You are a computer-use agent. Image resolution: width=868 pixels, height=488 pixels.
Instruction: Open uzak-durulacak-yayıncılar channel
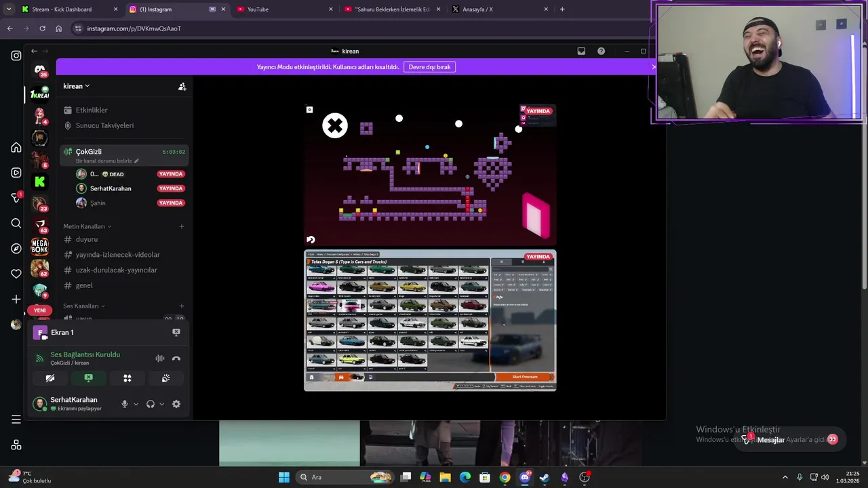123,270
